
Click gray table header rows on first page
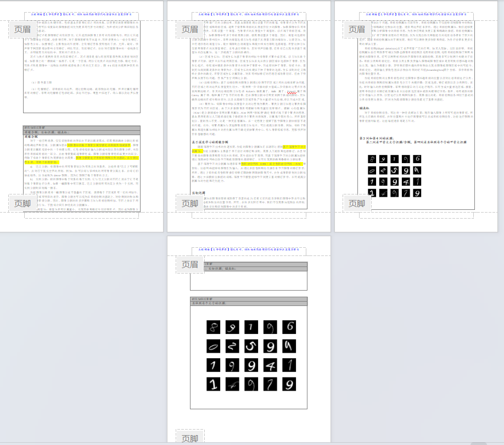[82, 130]
